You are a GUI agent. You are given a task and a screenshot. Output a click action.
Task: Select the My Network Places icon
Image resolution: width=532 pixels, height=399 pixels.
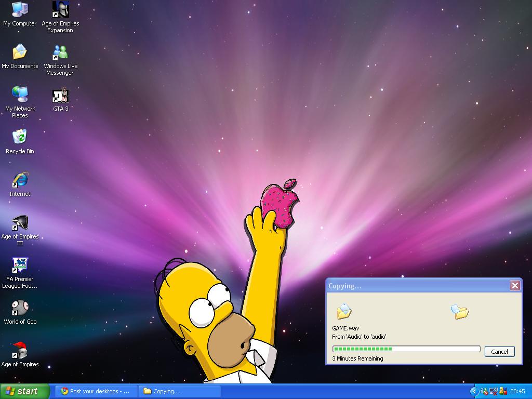20,102
